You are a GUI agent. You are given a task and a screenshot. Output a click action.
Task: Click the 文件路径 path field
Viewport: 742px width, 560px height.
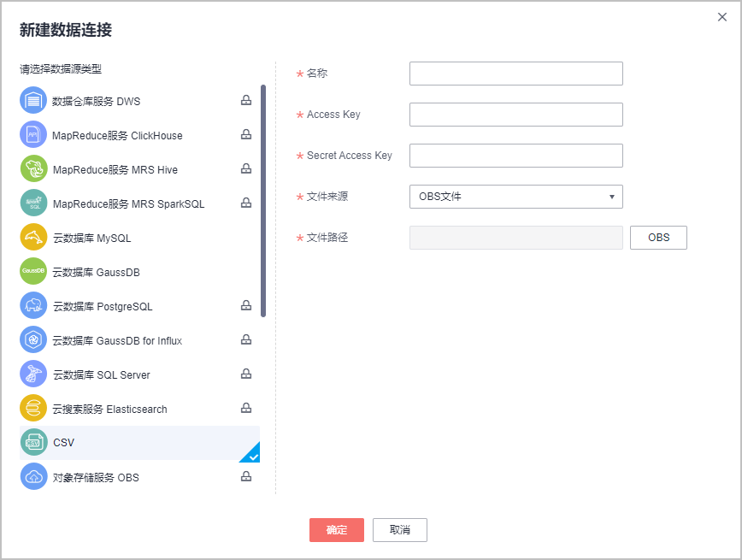point(515,238)
